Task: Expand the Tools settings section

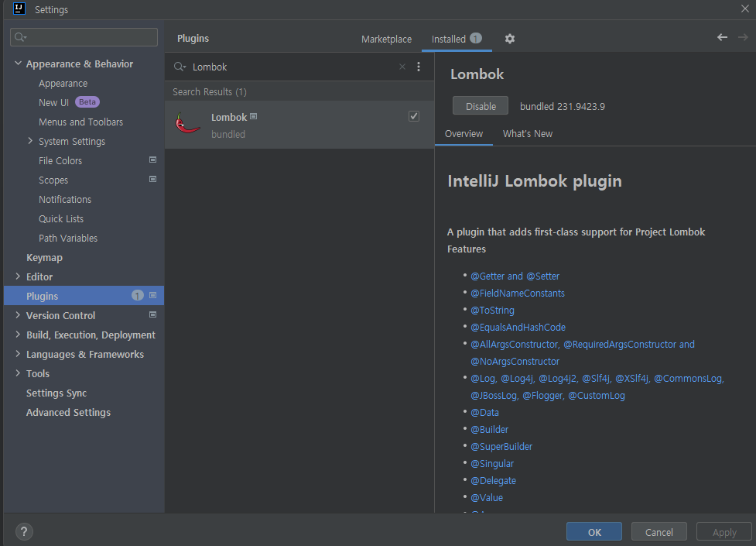Action: [18, 373]
